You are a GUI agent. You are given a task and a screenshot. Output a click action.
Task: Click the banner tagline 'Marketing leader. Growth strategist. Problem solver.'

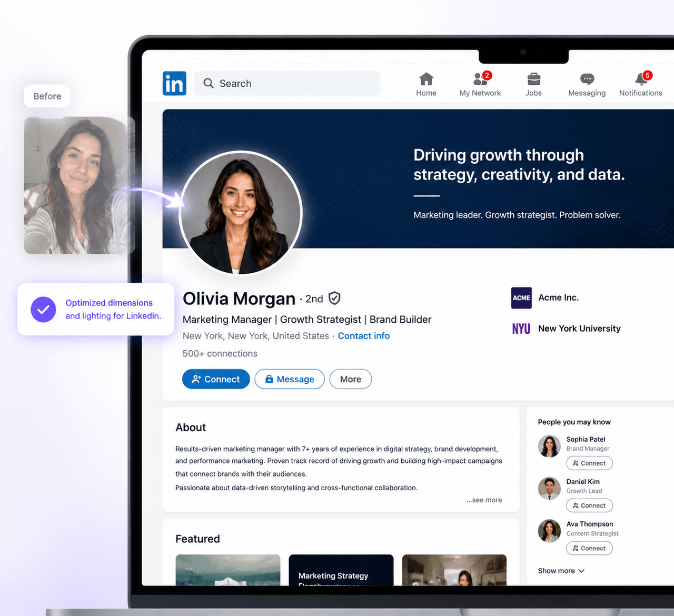[517, 215]
